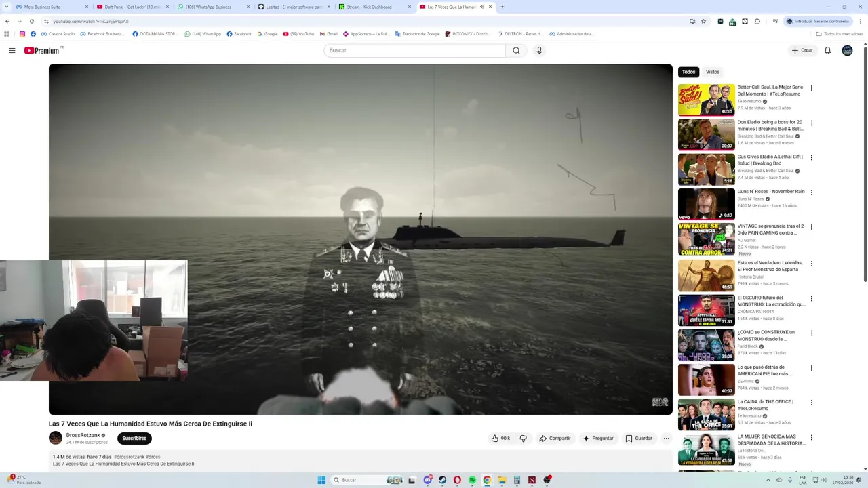
Task: Click the magnifier search button
Action: [516, 50]
